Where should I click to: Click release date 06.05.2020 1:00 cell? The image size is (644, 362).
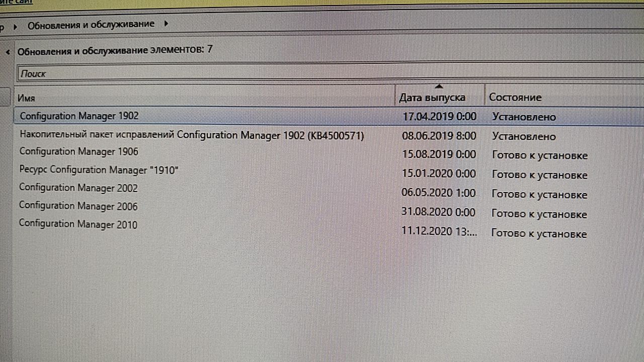pos(438,193)
